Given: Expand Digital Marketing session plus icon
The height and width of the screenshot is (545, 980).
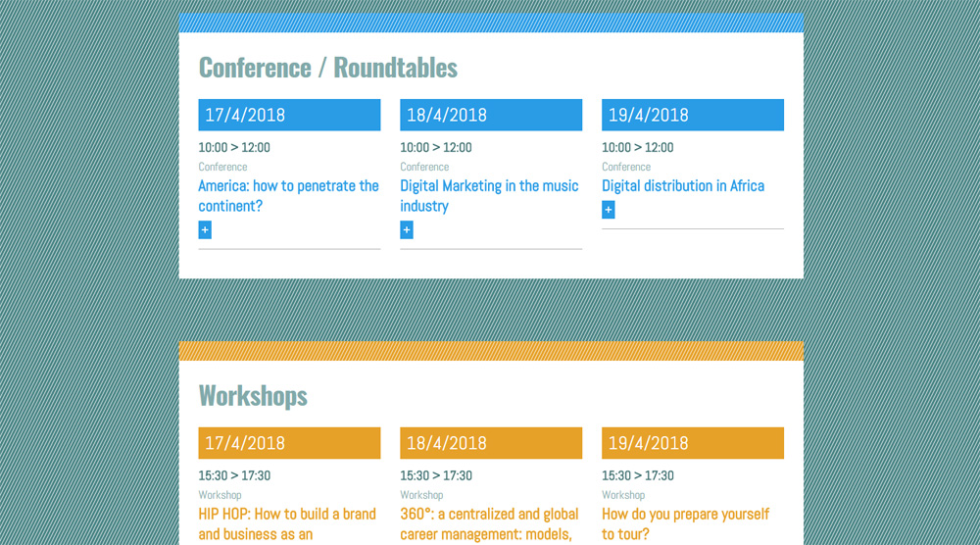Looking at the screenshot, I should pos(407,230).
